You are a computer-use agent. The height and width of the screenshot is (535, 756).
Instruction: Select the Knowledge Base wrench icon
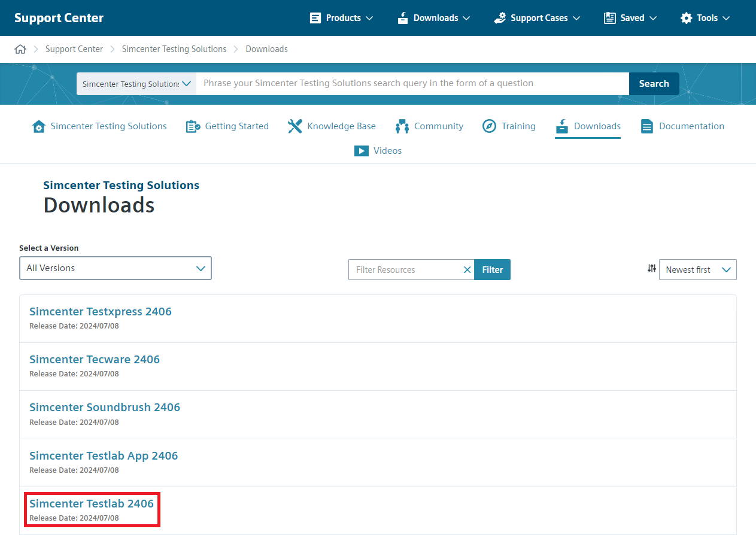click(x=294, y=126)
